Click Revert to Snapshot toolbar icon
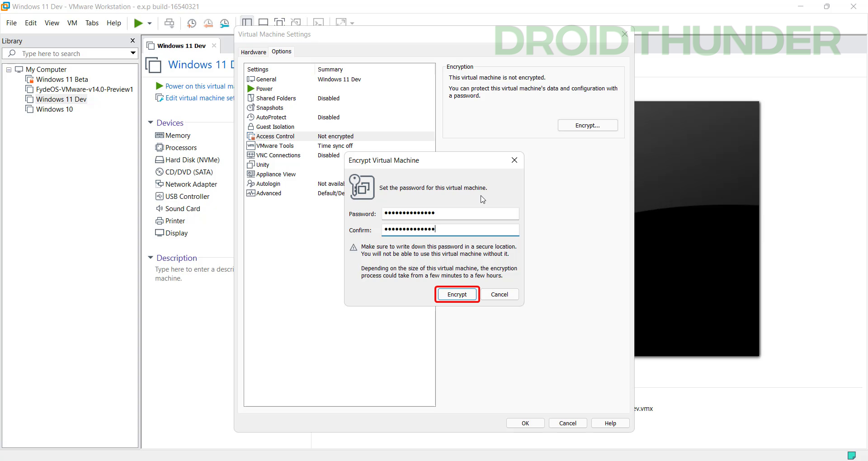 (x=208, y=23)
